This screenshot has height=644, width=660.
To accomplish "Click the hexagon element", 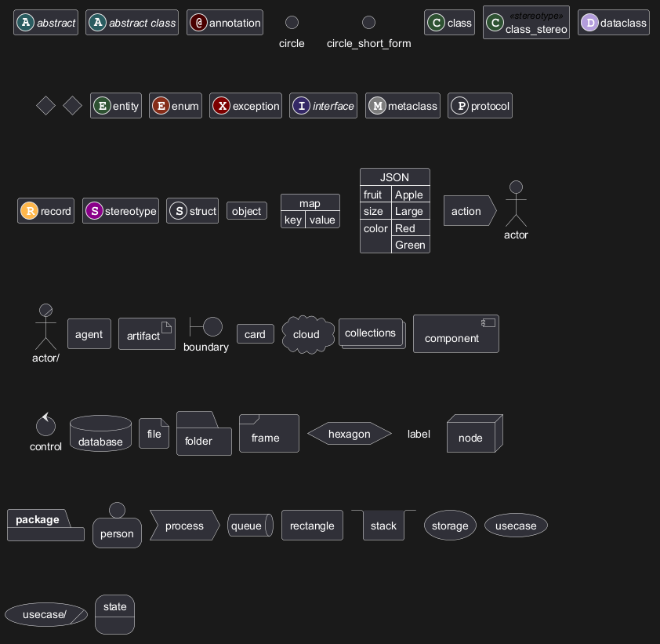I will tap(349, 434).
